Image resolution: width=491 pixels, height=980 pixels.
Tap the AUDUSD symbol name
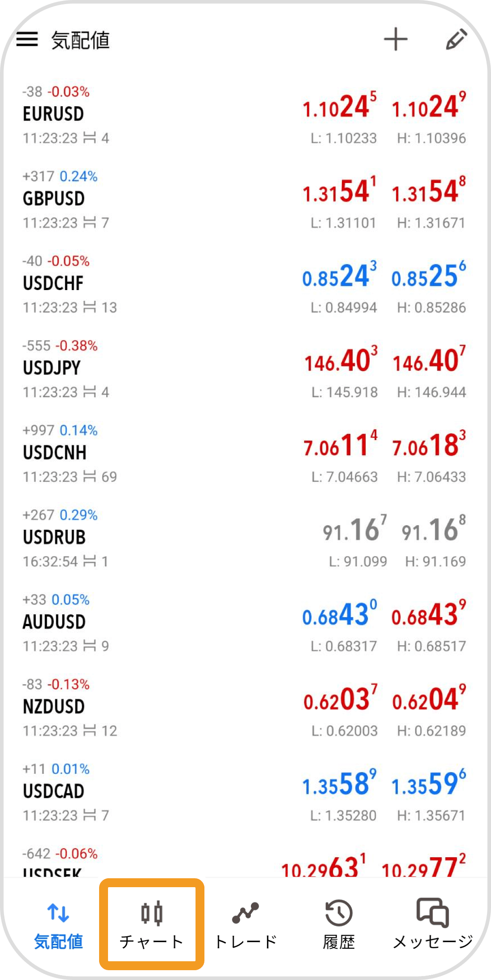tap(54, 622)
